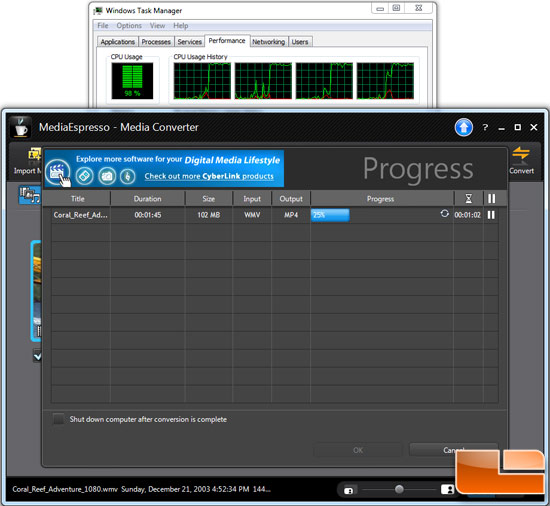Viewport: 550px width, 506px height.
Task: Adjust the thumbnail size slider handle
Action: click(x=399, y=489)
